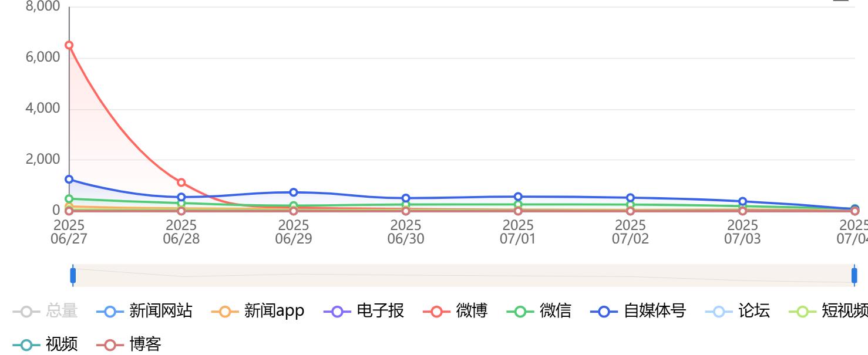Click the right date-range slider handle
The image size is (868, 355).
[x=854, y=275]
